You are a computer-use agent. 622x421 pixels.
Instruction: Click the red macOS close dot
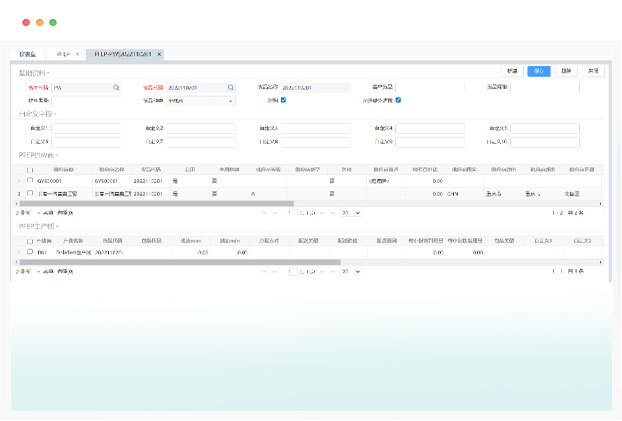(x=26, y=23)
